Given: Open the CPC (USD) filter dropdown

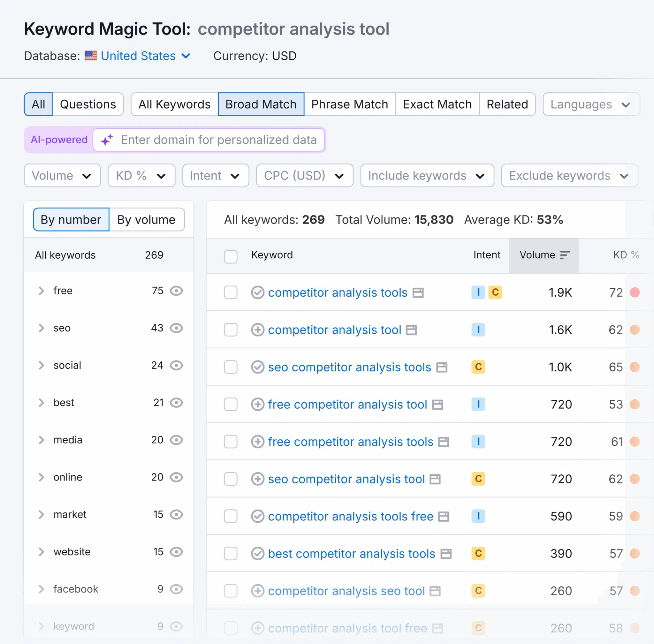Looking at the screenshot, I should tap(305, 176).
